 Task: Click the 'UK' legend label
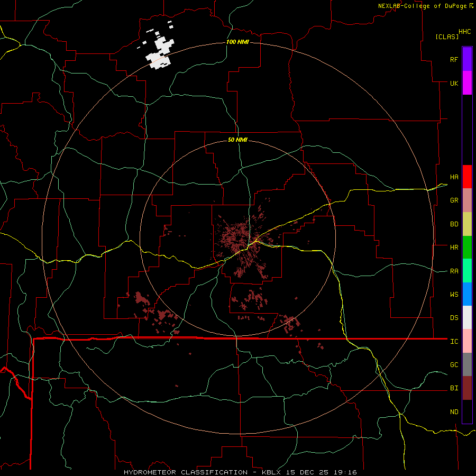coord(454,83)
